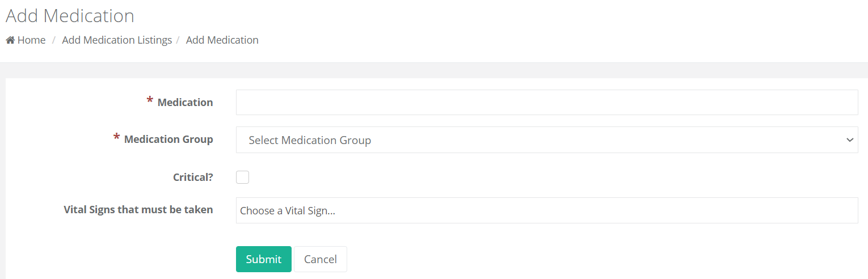Open the Choose a Vital Sign selector
This screenshot has width=868, height=279.
pos(546,210)
